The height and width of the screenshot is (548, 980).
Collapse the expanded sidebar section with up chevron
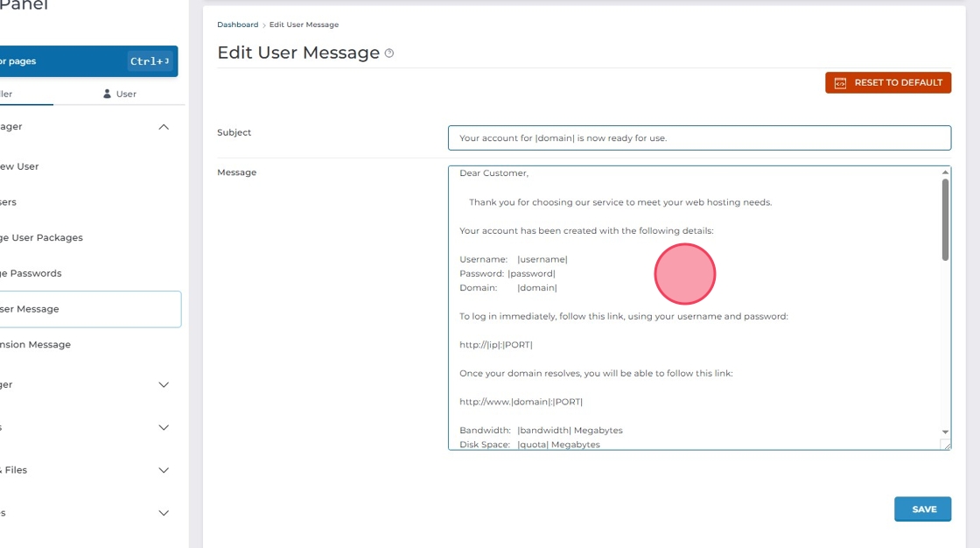point(164,127)
